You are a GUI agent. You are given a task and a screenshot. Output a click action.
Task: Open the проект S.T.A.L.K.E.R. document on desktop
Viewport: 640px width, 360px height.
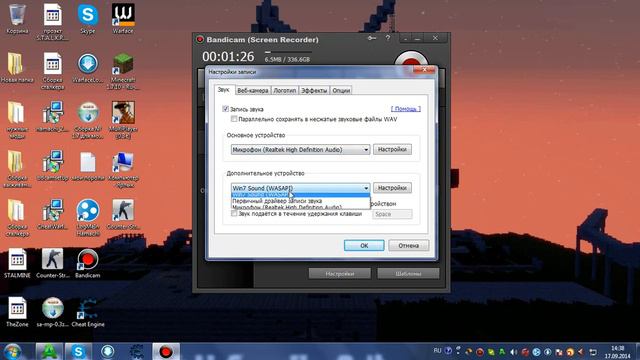[x=52, y=21]
